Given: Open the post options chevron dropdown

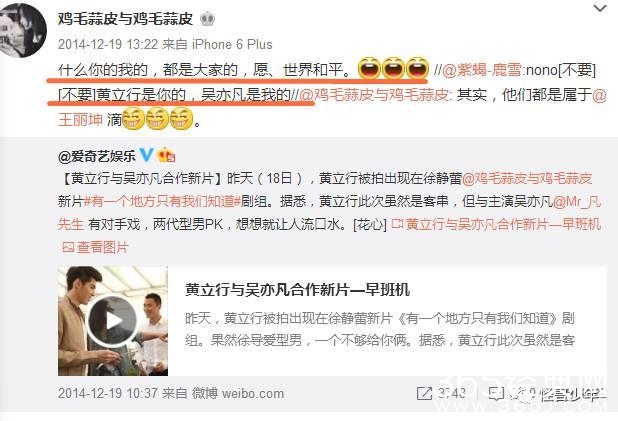Looking at the screenshot, I should coord(600,8).
